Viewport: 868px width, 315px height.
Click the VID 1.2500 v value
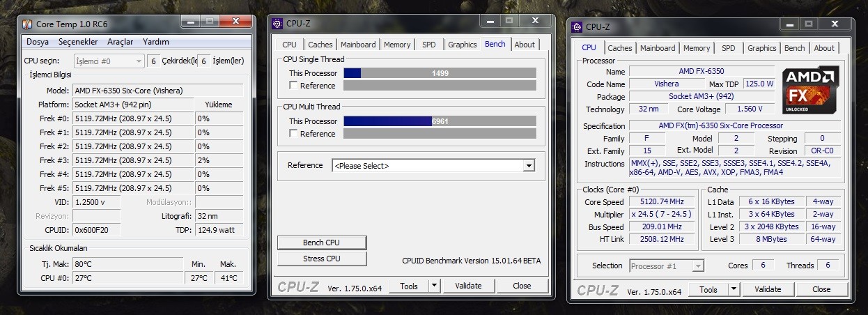point(97,201)
